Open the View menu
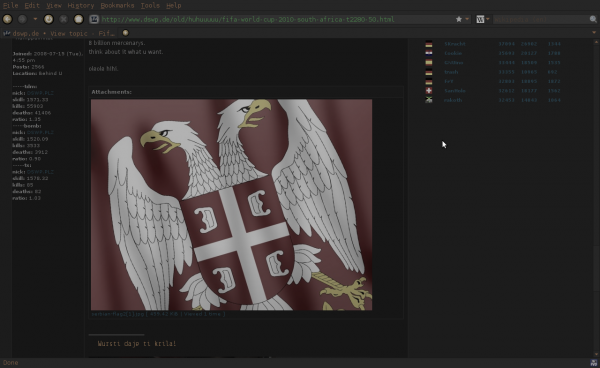Image resolution: width=600 pixels, height=368 pixels. click(x=54, y=5)
